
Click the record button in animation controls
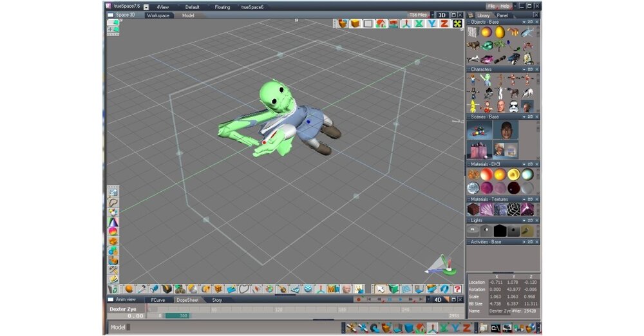(359, 299)
